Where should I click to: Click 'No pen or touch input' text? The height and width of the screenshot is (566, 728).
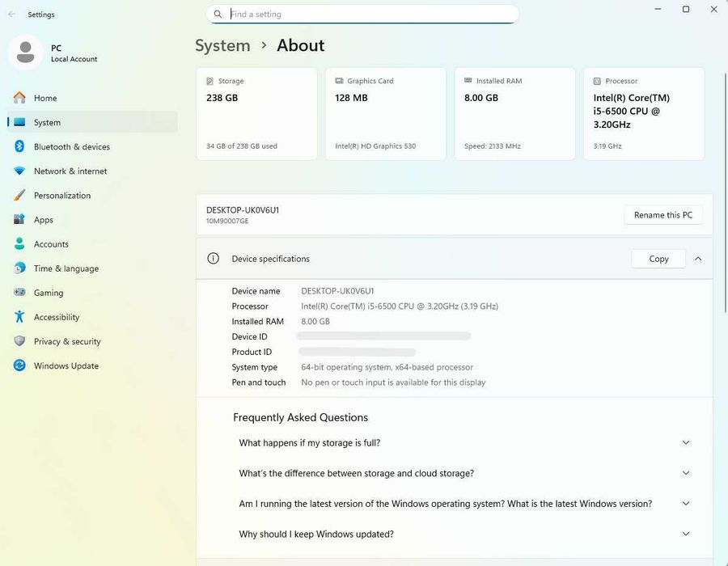click(393, 382)
